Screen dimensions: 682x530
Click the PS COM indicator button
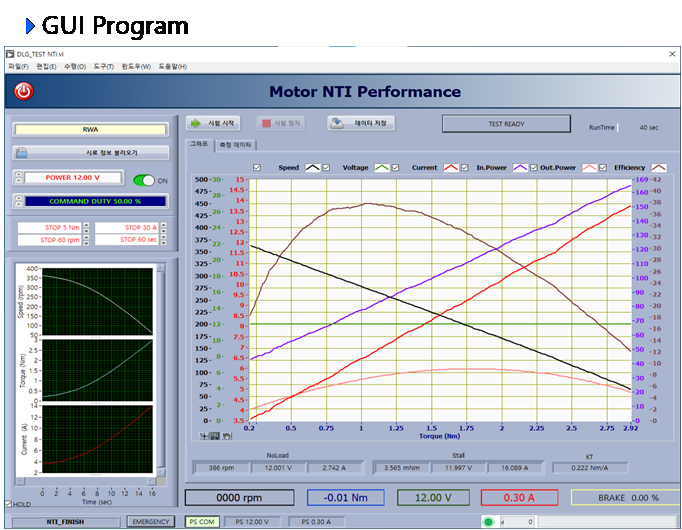coord(202,521)
